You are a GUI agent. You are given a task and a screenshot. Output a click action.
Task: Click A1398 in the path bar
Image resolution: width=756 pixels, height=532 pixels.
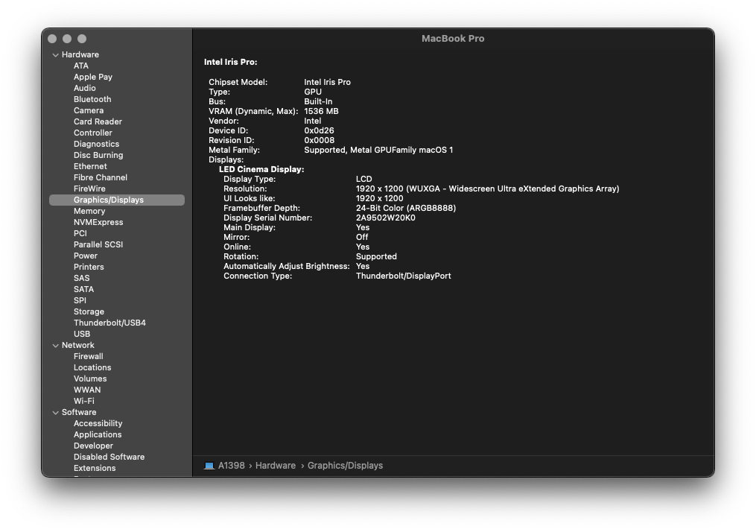tap(232, 466)
